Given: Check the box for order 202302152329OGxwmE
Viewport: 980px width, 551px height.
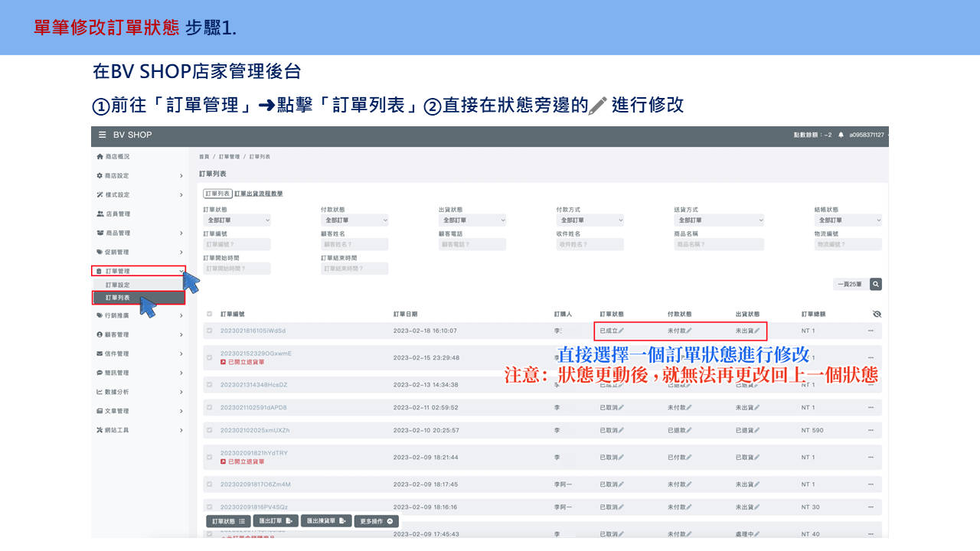Looking at the screenshot, I should tap(210, 357).
